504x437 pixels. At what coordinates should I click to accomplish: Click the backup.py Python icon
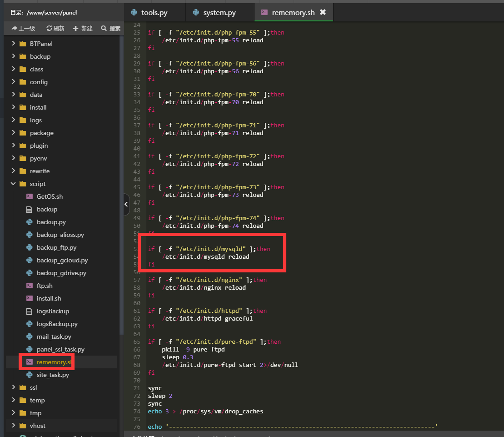coord(29,222)
